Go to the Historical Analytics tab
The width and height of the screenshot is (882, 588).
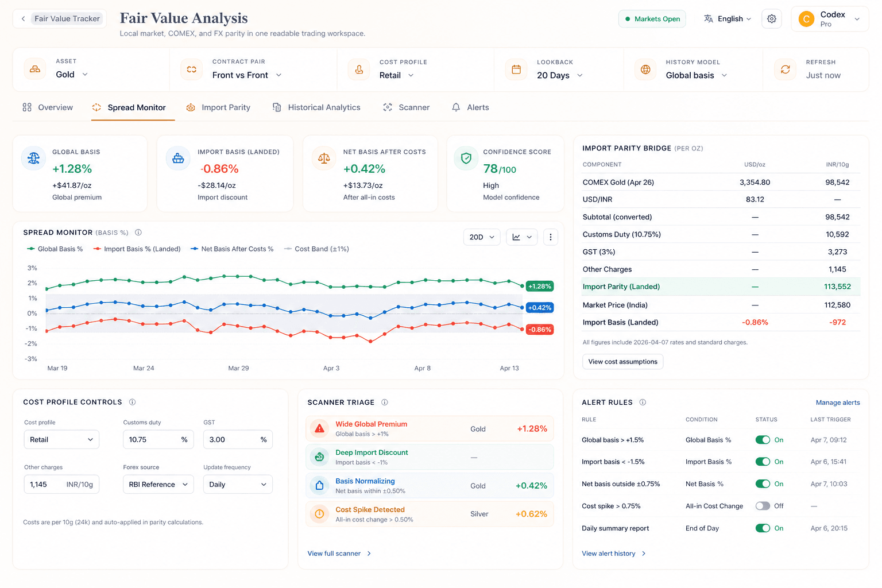tap(316, 107)
